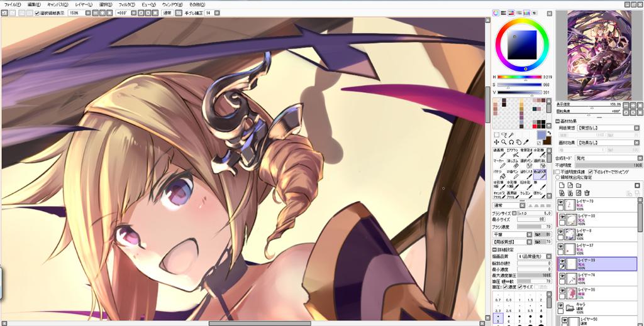644x326 pixels.
Task: Select layer レイヤー35 row
Action: (x=597, y=293)
